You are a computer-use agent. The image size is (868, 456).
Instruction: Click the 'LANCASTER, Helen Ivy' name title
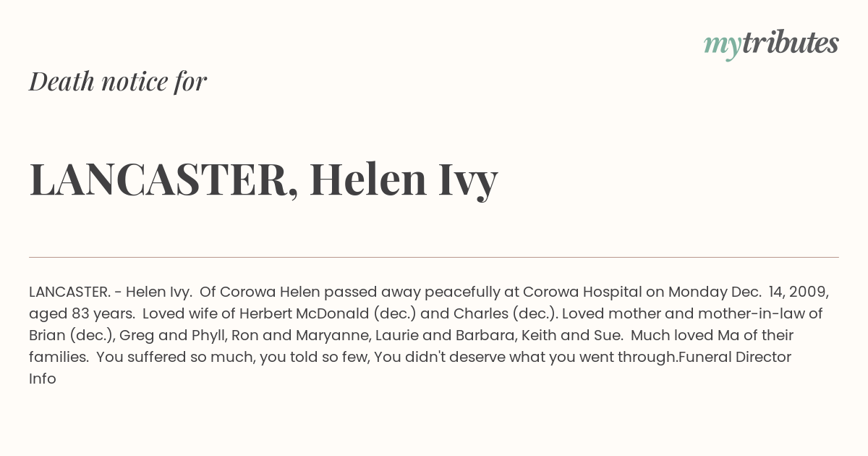click(x=263, y=180)
